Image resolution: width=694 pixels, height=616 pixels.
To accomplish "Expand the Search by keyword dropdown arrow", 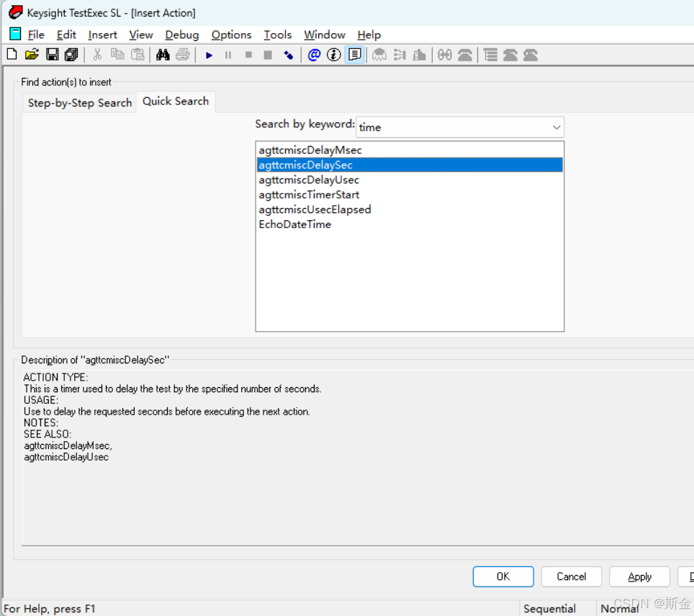I will [x=556, y=127].
